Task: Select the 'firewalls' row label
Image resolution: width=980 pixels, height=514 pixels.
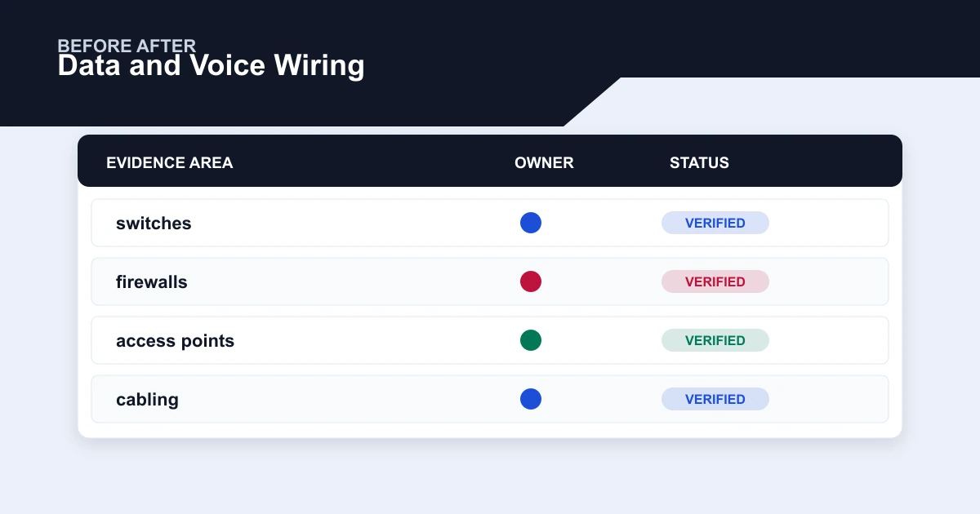Action: 152,281
